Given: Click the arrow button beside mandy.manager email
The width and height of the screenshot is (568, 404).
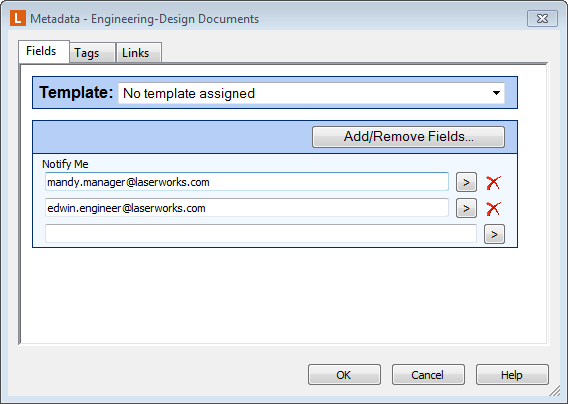Looking at the screenshot, I should [466, 182].
